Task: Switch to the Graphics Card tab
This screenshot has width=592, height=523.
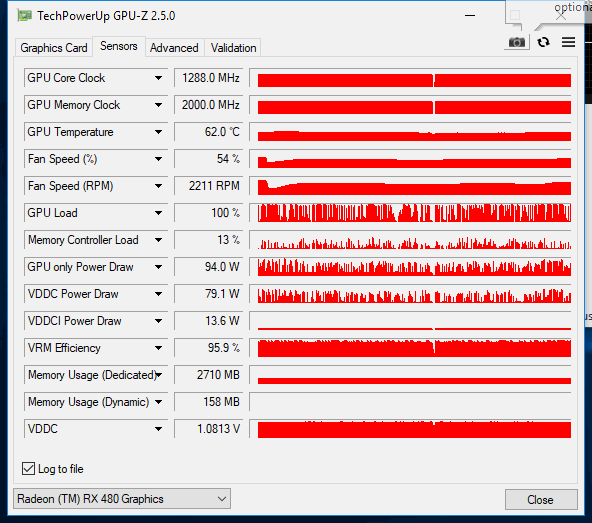Action: 54,48
